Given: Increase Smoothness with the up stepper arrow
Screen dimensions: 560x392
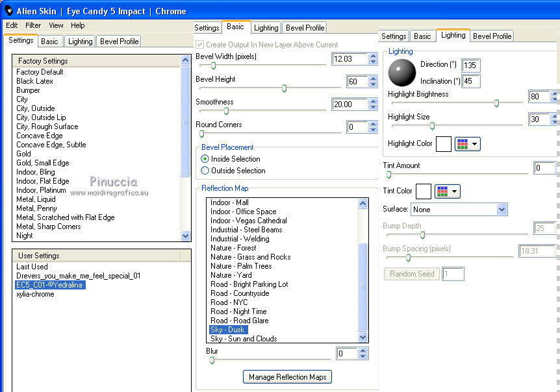Looking at the screenshot, I should [x=373, y=102].
